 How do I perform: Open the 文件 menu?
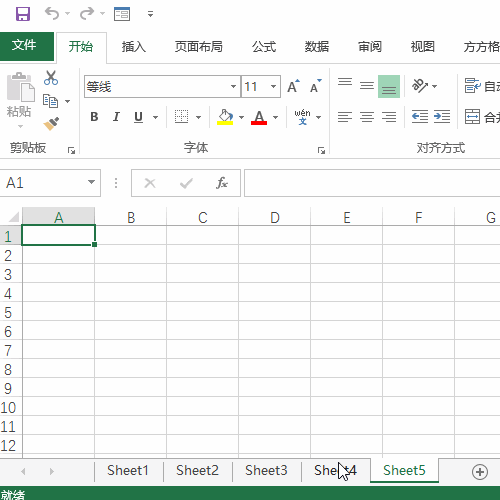[24, 45]
